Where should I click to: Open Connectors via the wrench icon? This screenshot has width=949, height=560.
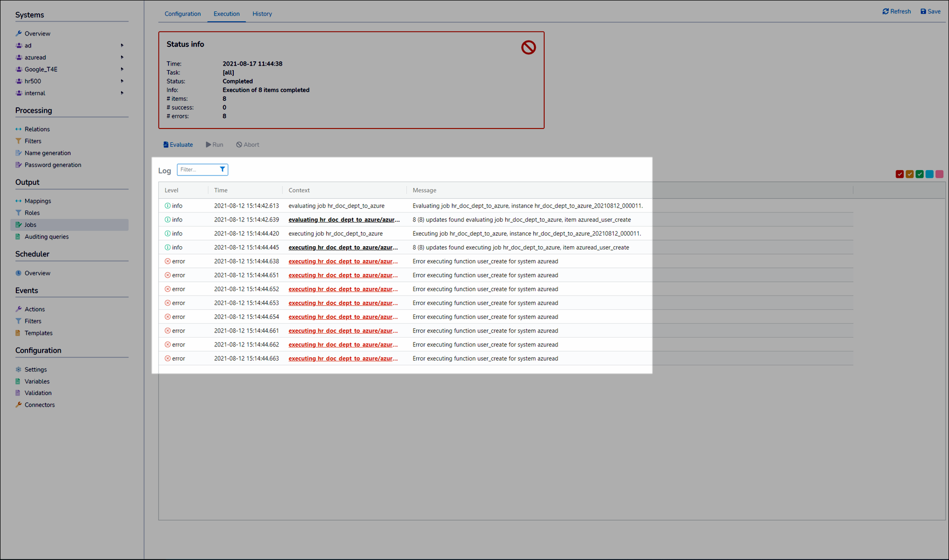[19, 405]
